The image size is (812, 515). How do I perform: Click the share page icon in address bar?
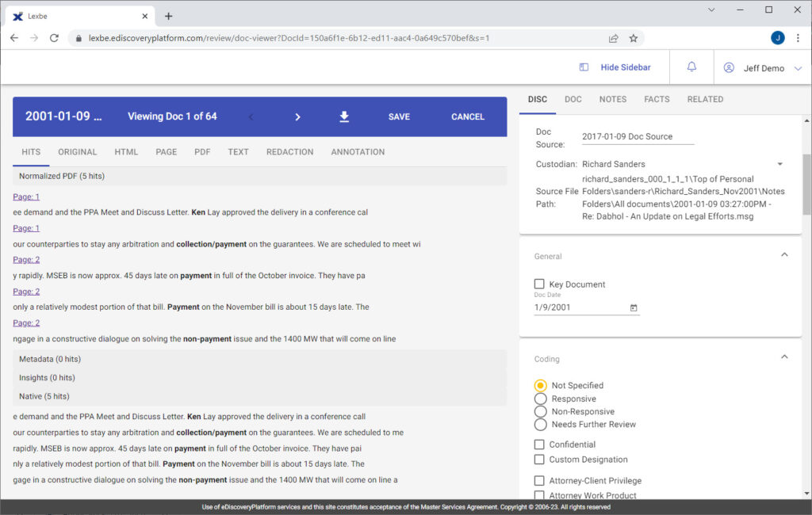[613, 38]
